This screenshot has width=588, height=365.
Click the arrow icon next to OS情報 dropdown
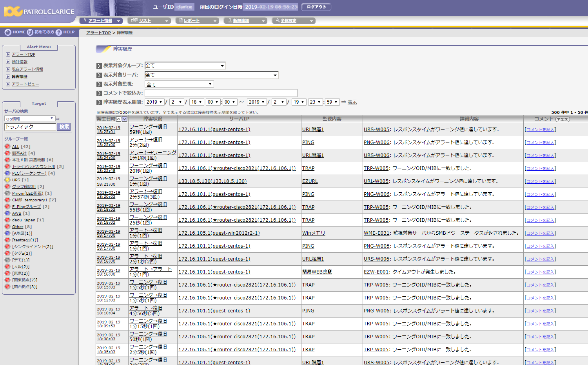58,119
